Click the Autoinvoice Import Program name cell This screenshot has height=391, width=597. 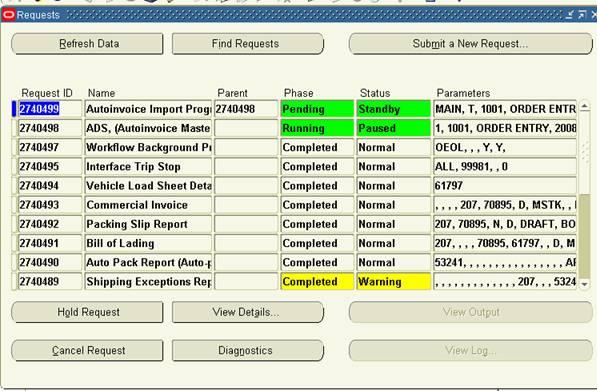(x=148, y=109)
